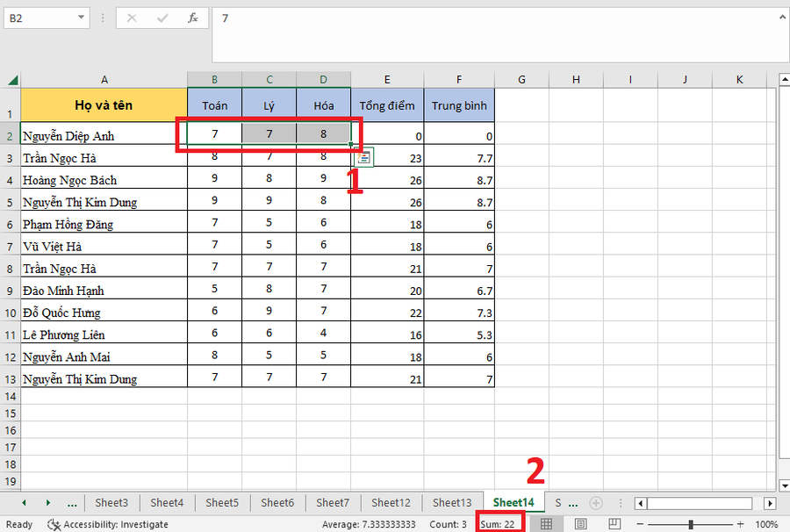Click the zoom in plus button
Viewport: 790px width, 532px height.
(740, 524)
